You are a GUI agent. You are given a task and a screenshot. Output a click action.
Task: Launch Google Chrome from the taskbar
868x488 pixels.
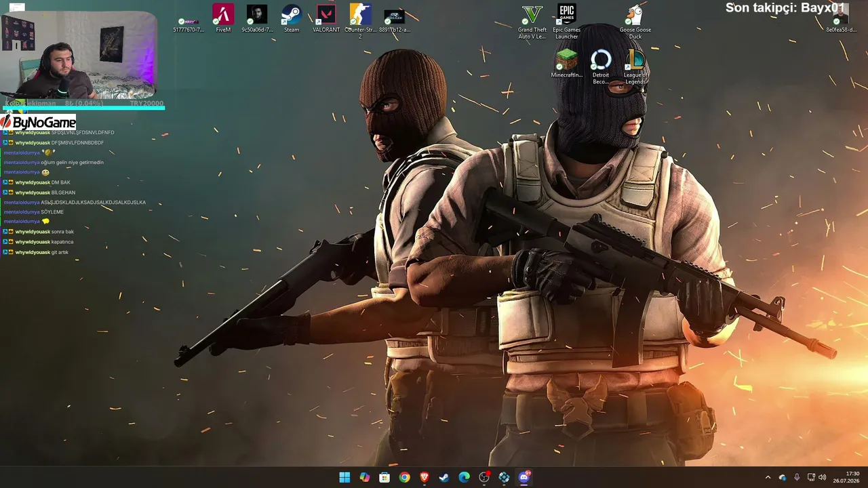point(405,477)
